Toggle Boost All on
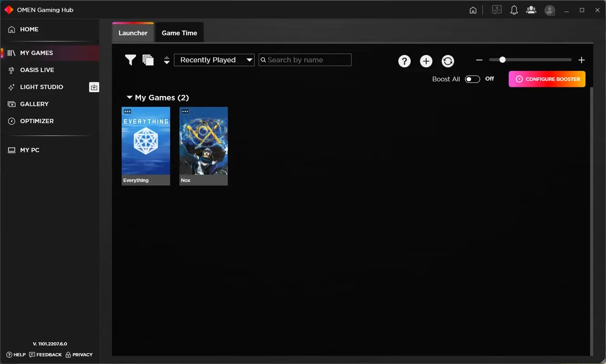 click(x=472, y=79)
